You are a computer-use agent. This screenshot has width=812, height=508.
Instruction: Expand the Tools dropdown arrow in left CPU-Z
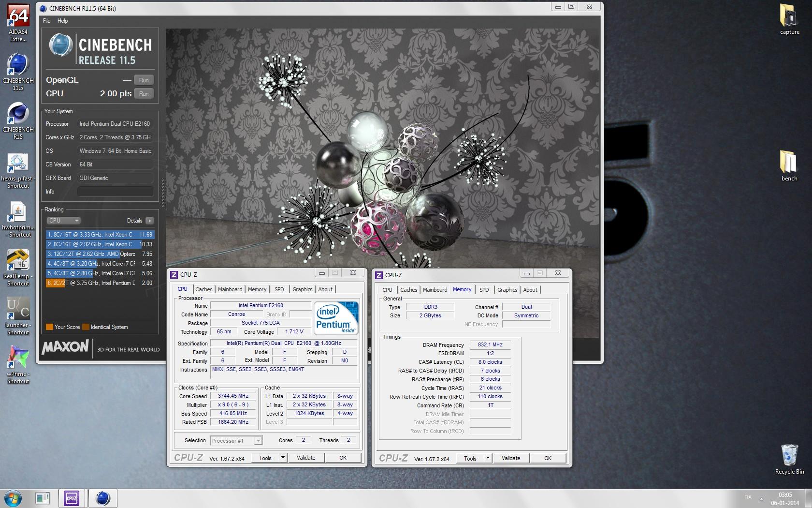click(283, 458)
